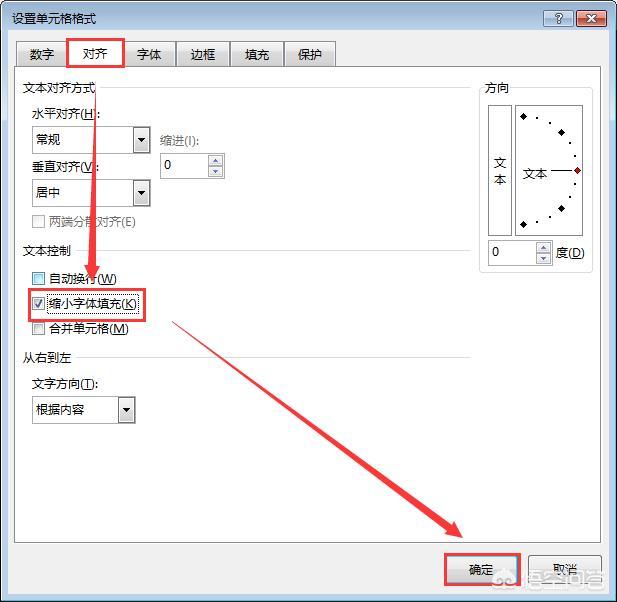Expand the 文字方向 dropdown
The image size is (617, 602).
tap(127, 410)
